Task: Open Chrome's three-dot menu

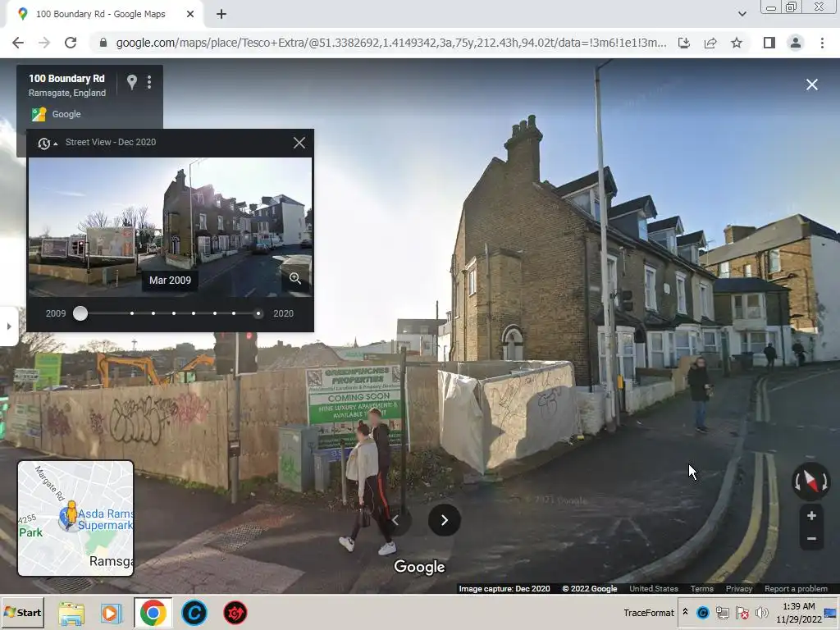Action: tap(822, 43)
